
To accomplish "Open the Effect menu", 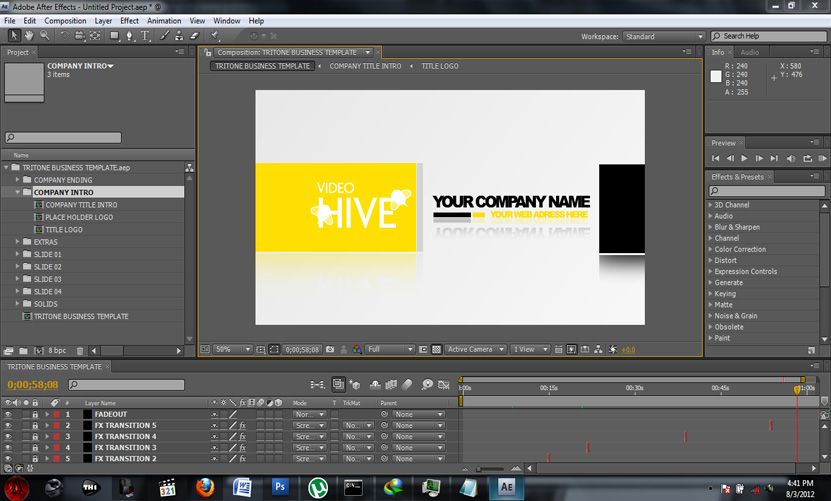I will point(129,21).
